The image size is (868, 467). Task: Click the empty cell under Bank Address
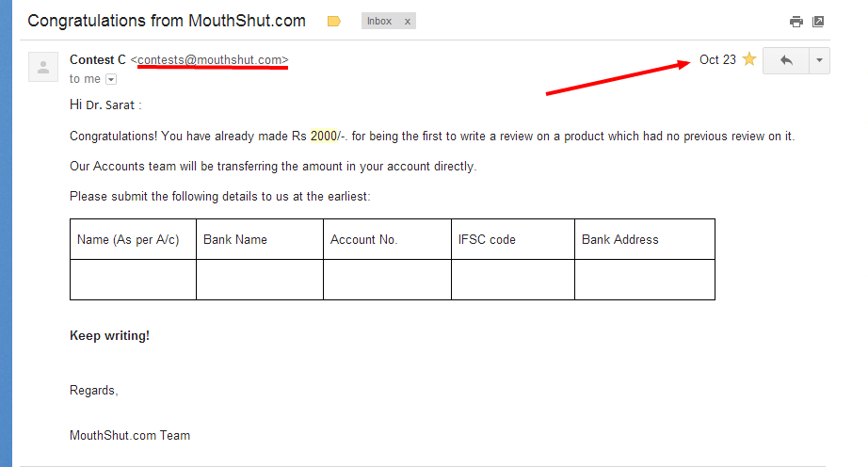point(645,280)
